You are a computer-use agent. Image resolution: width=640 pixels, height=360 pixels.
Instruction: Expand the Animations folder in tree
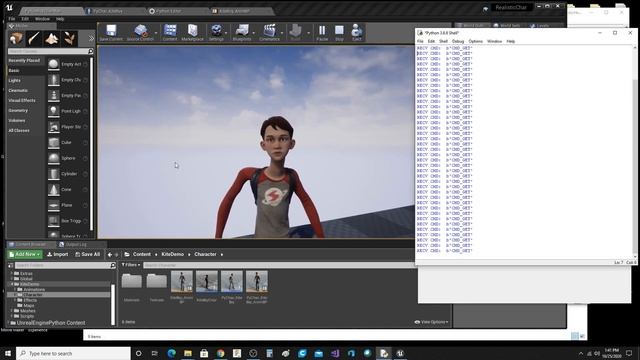[x=16, y=289]
